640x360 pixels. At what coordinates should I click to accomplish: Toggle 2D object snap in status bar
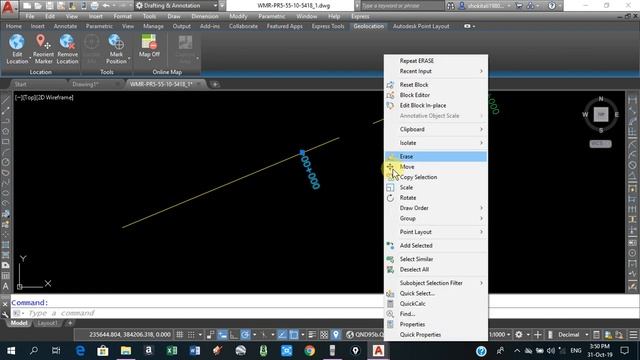(293, 335)
